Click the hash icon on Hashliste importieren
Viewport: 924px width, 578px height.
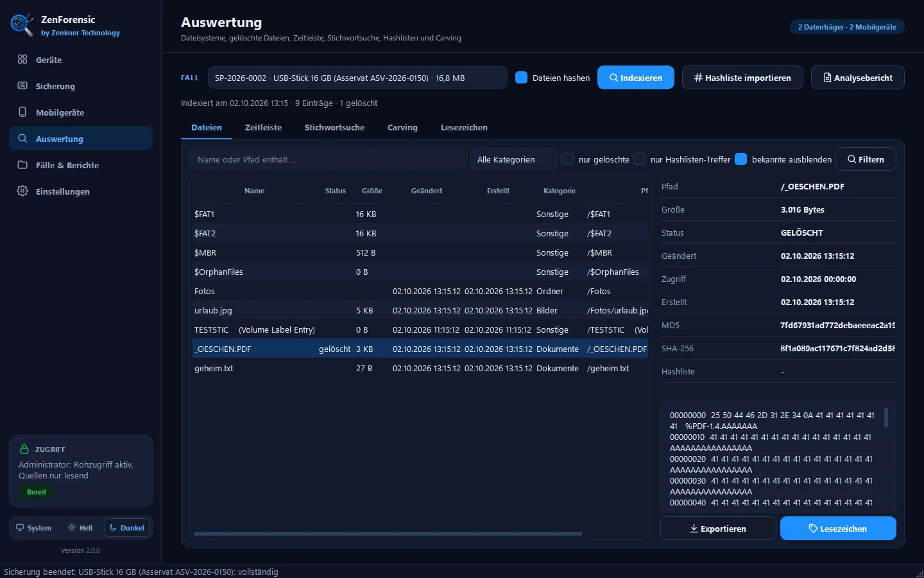click(698, 78)
